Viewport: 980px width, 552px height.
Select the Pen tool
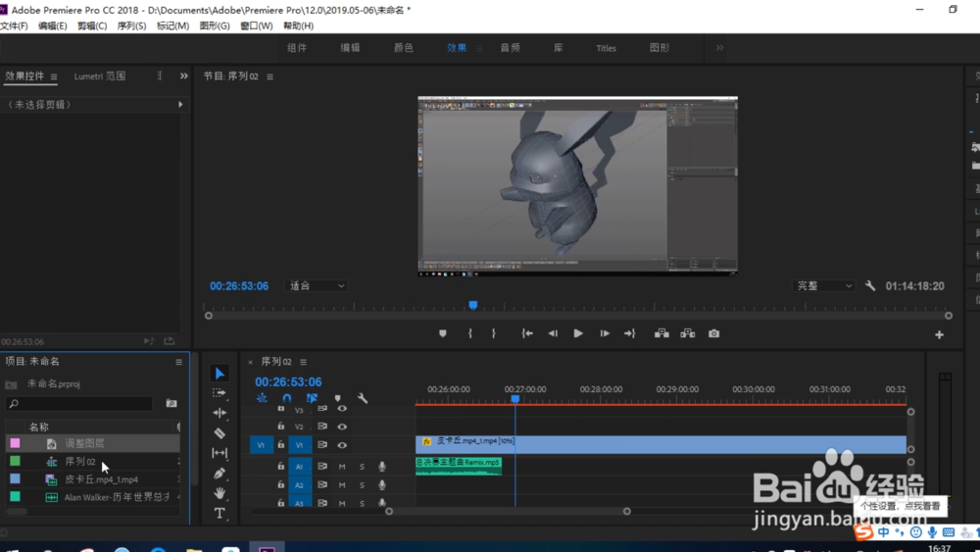tap(220, 474)
